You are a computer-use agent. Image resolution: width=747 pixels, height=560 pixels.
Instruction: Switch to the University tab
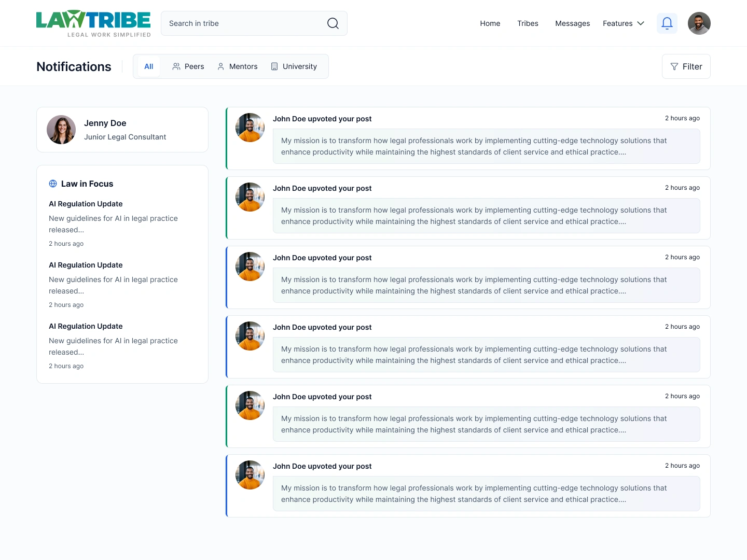tap(294, 66)
